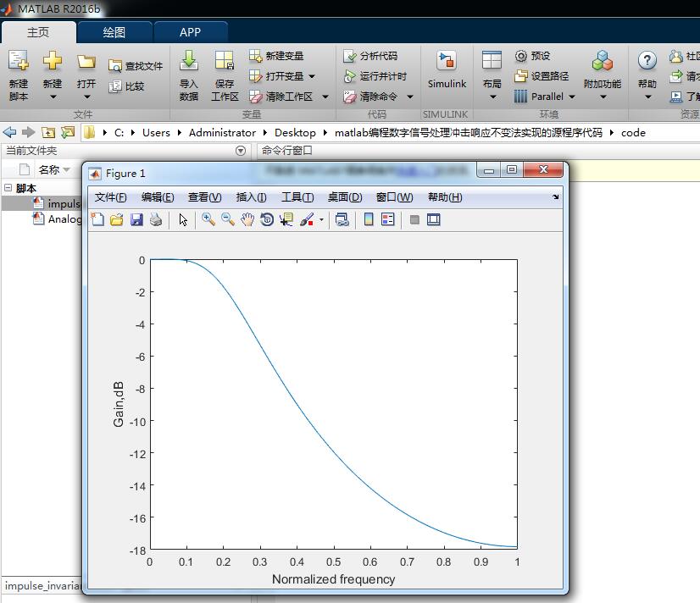Create a new script with 新建脚本
The height and width of the screenshot is (603, 700).
(x=19, y=75)
